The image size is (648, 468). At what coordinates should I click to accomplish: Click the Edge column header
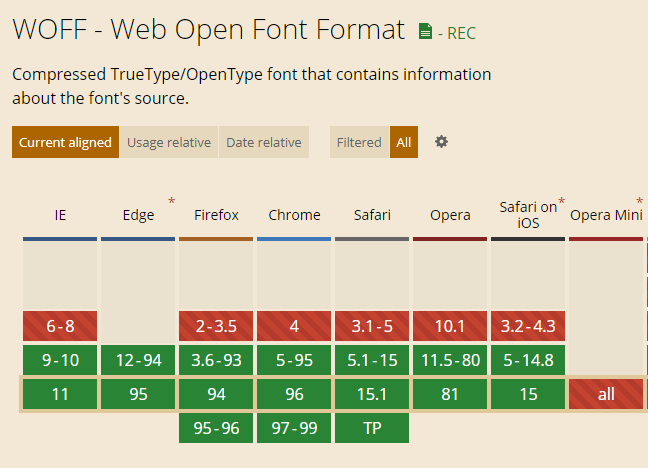pyautogui.click(x=138, y=215)
